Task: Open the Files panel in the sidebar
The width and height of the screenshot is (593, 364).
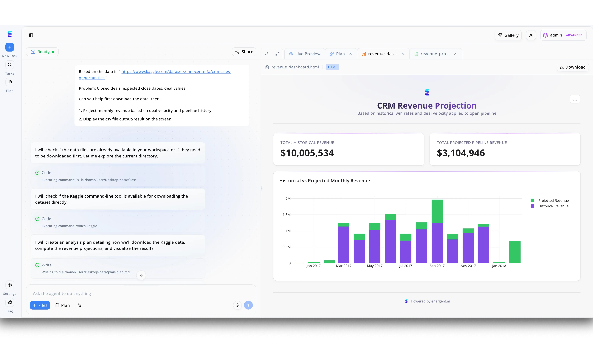Action: [10, 82]
